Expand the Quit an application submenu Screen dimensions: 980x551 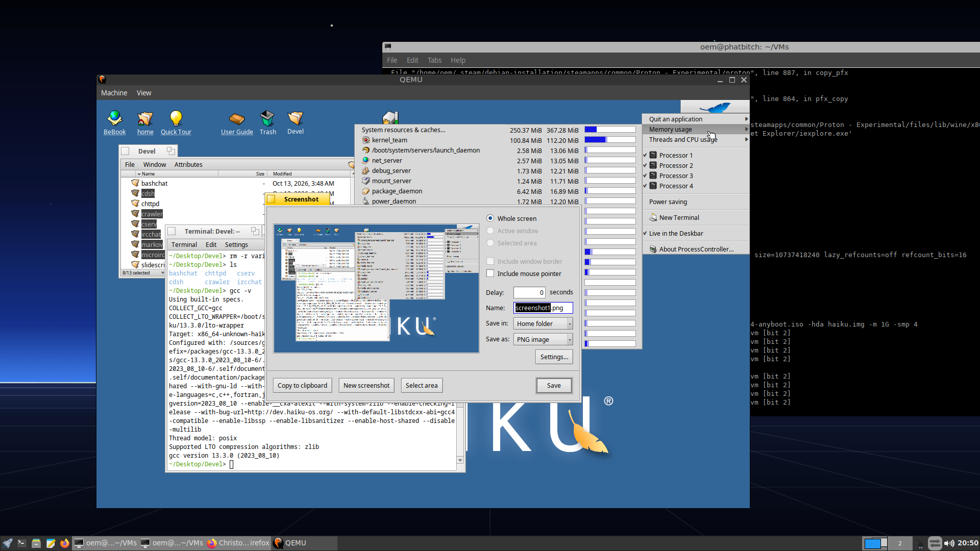pyautogui.click(x=696, y=119)
